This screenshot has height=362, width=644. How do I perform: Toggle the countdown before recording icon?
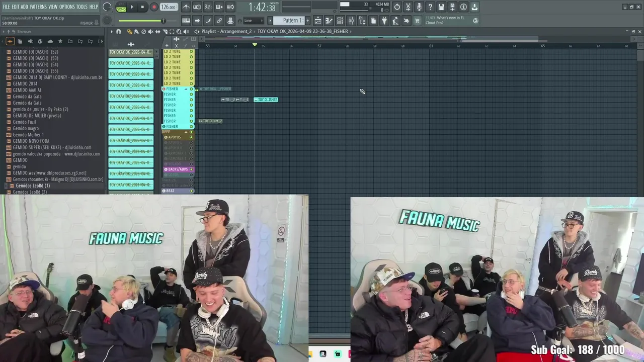208,7
